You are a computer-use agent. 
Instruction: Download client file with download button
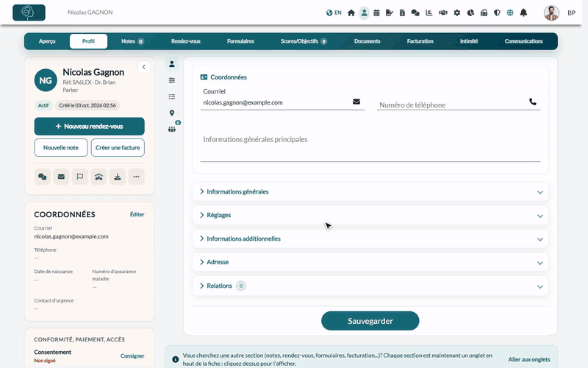(118, 177)
